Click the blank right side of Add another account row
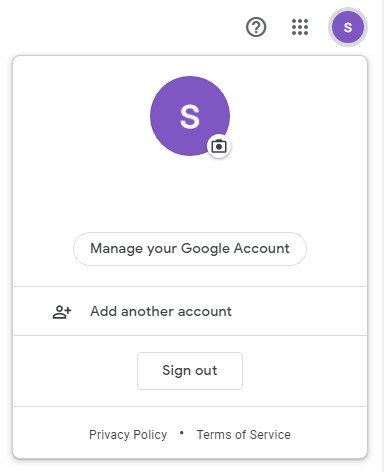384x472 pixels. tap(300, 311)
